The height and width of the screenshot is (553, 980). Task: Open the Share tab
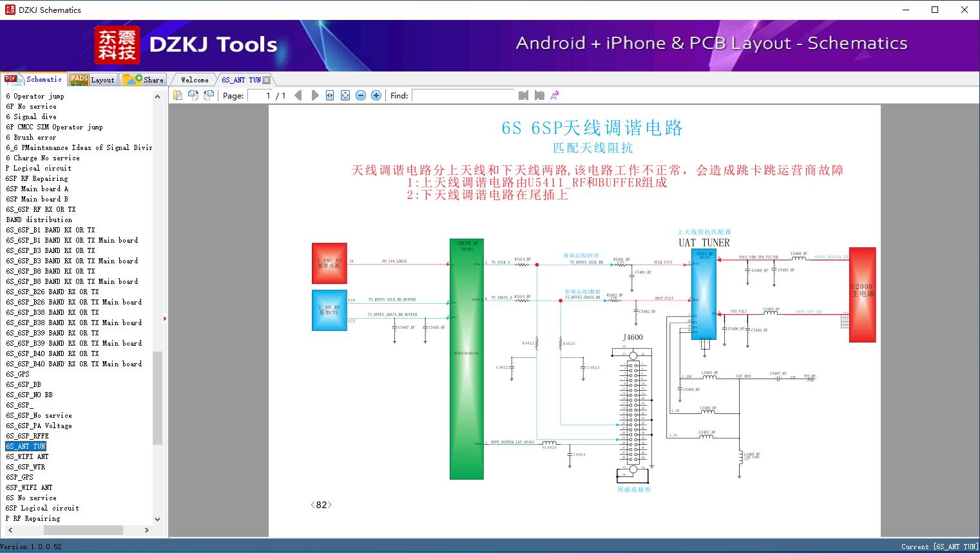143,80
